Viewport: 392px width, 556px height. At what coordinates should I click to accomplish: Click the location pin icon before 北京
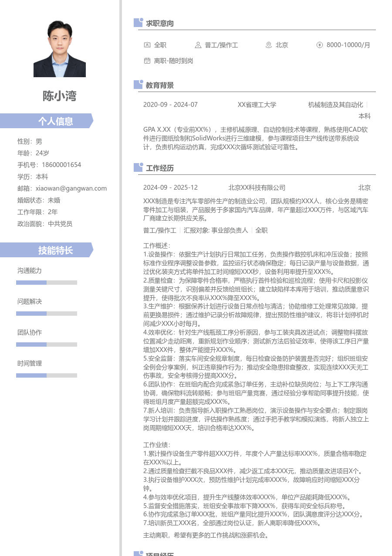coord(269,45)
